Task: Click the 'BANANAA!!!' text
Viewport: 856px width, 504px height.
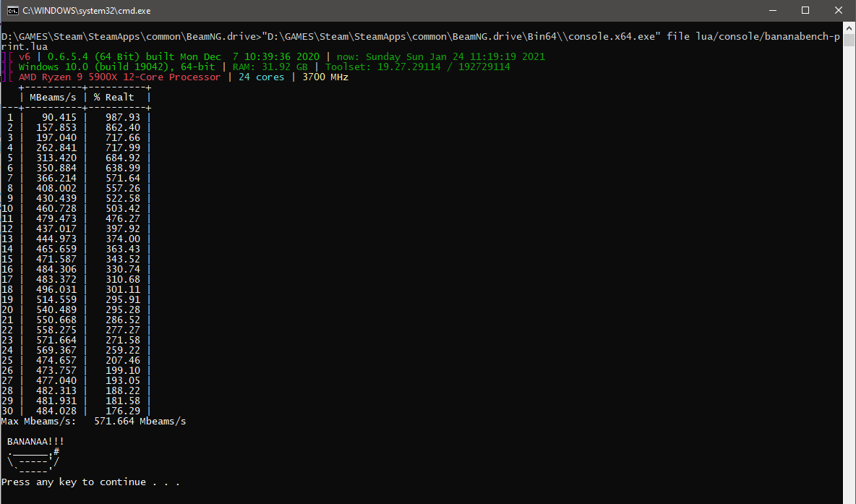Action: 35,441
